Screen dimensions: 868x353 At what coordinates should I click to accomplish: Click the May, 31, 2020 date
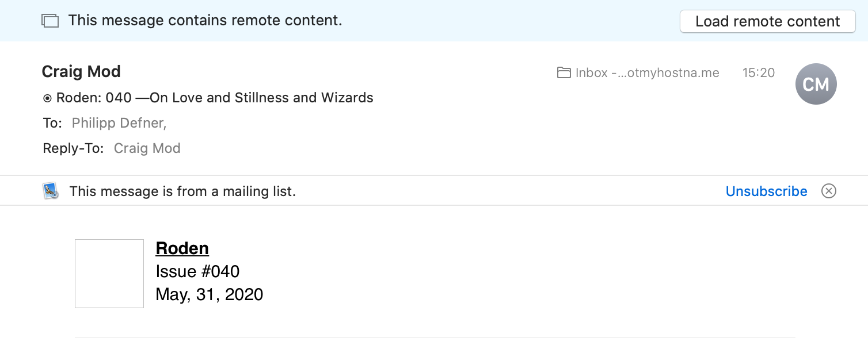pyautogui.click(x=209, y=294)
